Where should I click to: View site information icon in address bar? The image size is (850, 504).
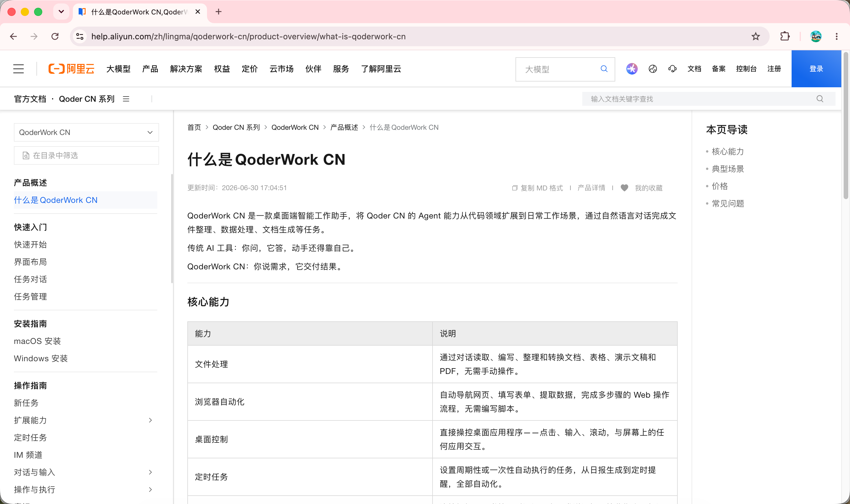[x=80, y=36]
